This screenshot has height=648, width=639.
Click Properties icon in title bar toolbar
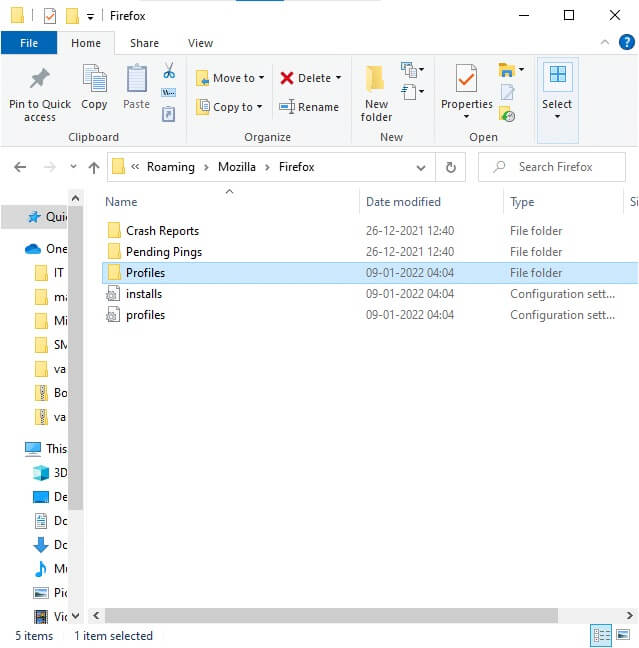pyautogui.click(x=50, y=16)
